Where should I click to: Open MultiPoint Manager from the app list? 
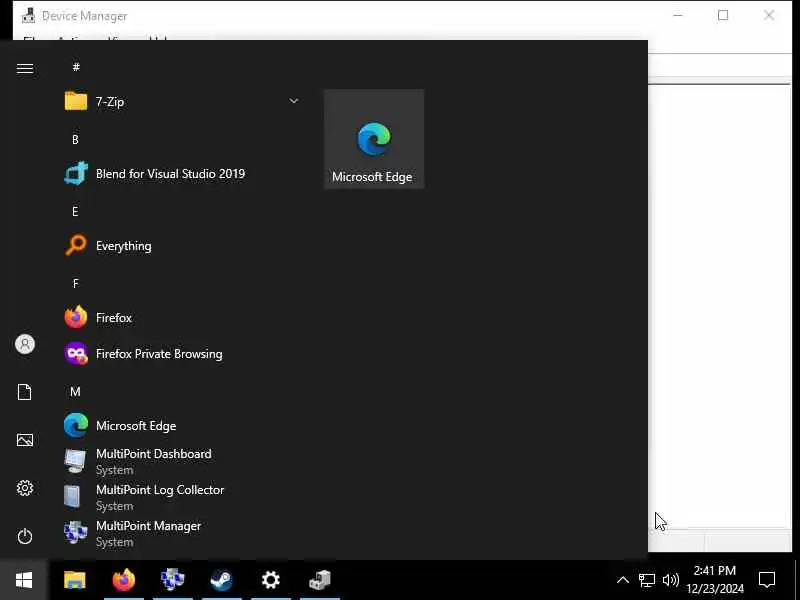coord(181,534)
